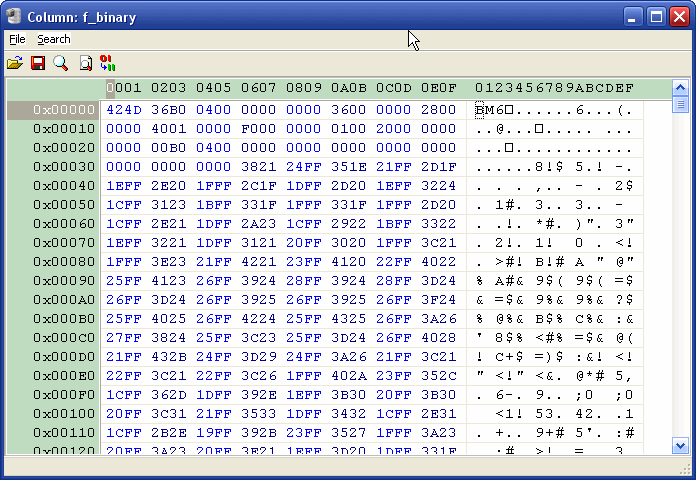Viewport: 696px width, 480px height.
Task: Close the Column: f_binary window
Action: (680, 17)
